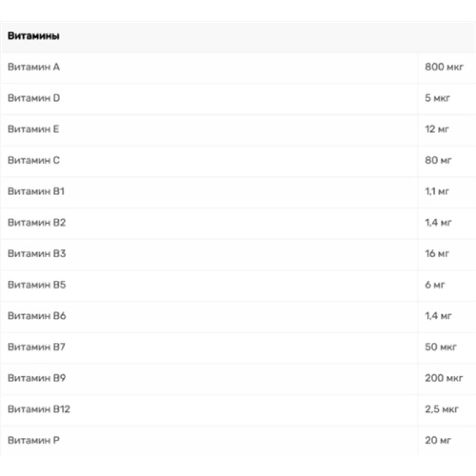Click the 800 мкг value cell
Viewport: 476px width, 476px height.
click(x=442, y=67)
